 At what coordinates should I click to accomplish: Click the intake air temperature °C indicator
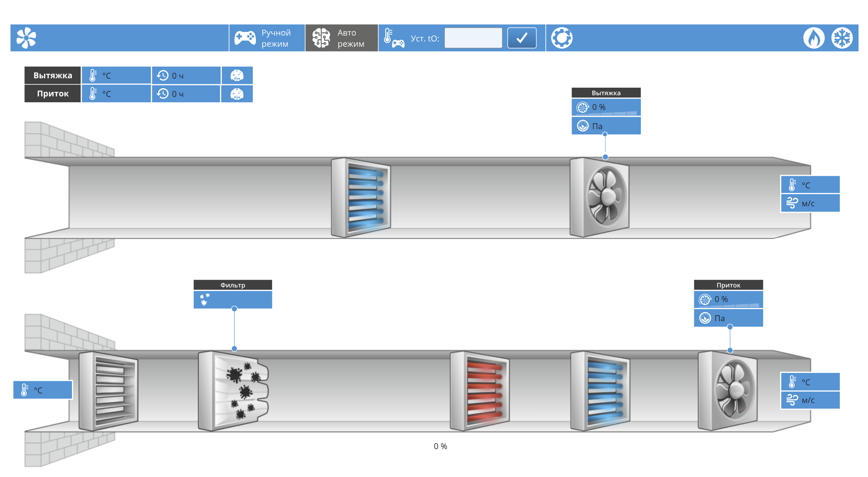click(43, 390)
